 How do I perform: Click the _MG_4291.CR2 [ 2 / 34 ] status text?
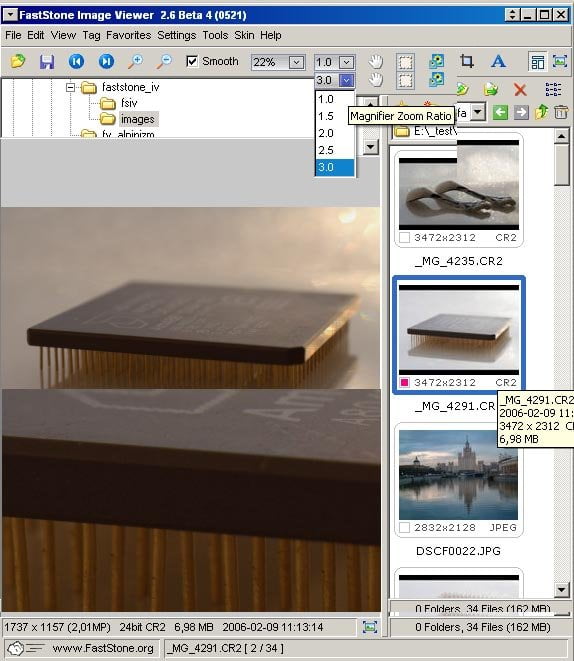pyautogui.click(x=225, y=648)
